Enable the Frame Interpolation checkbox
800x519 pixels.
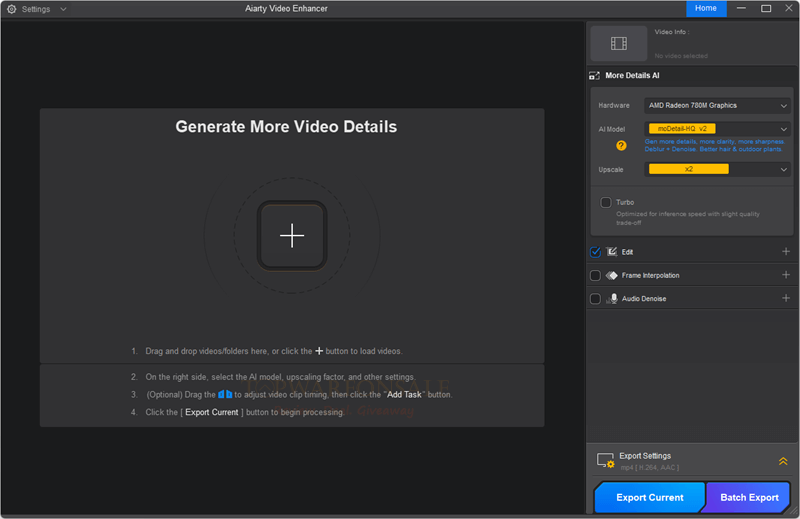pyautogui.click(x=595, y=276)
